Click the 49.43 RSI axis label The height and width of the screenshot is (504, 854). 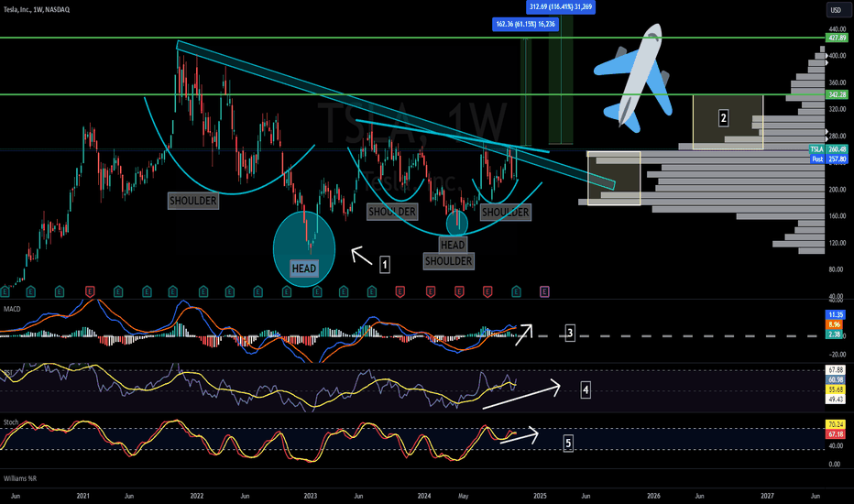836,400
